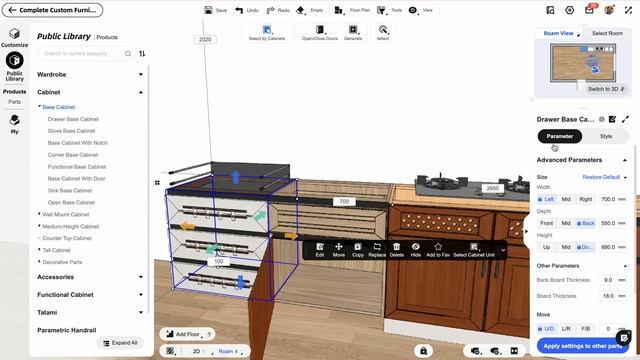The height and width of the screenshot is (360, 640).
Task: Open the mail notifications icon
Action: click(589, 10)
